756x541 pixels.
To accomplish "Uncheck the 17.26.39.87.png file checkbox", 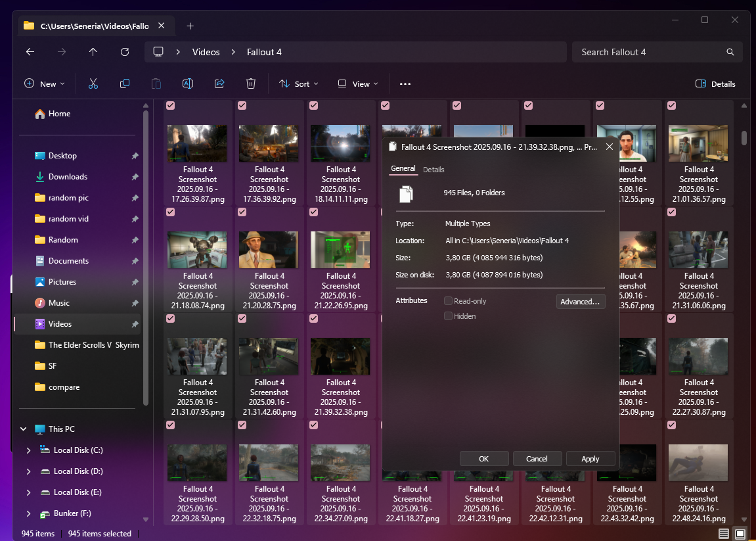I will click(170, 105).
